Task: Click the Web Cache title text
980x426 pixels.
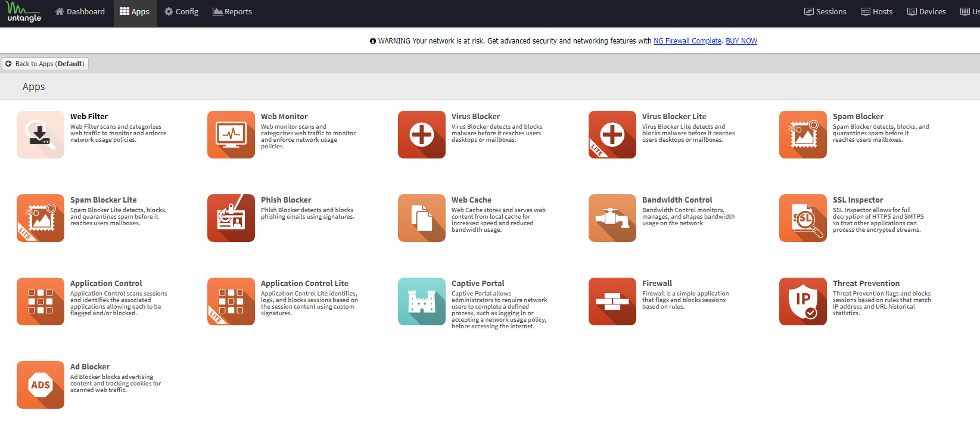Action: tap(471, 200)
